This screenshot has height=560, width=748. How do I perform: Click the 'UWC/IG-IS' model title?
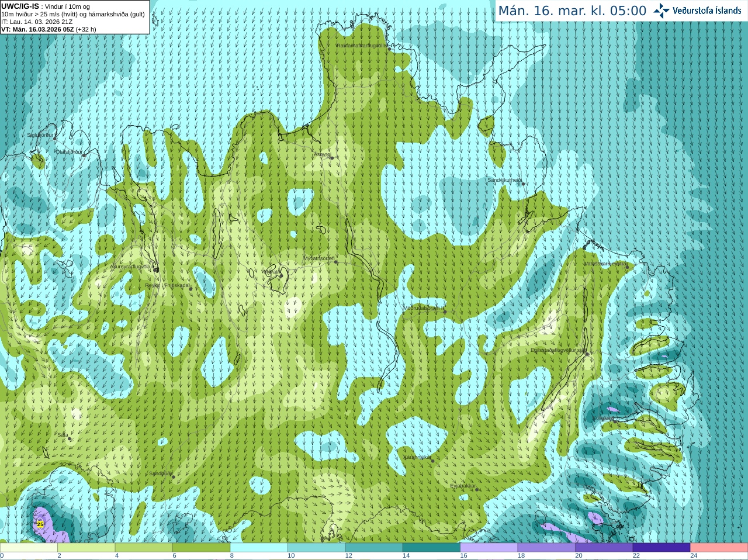click(20, 6)
